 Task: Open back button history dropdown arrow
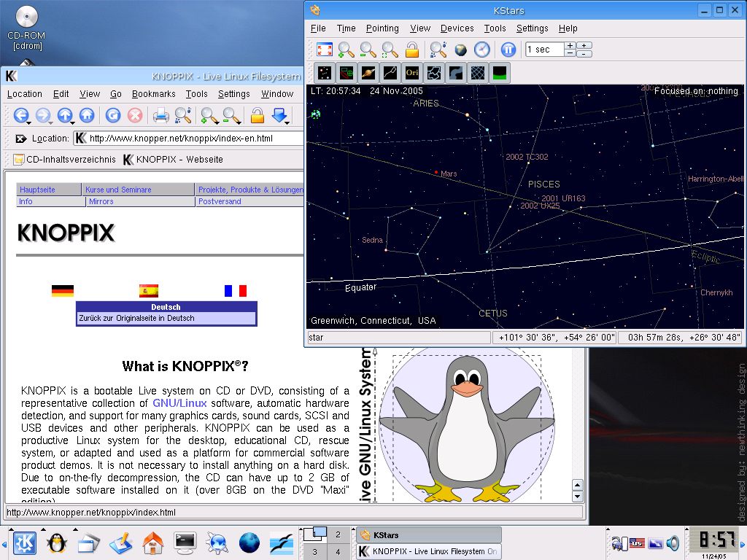tap(29, 122)
